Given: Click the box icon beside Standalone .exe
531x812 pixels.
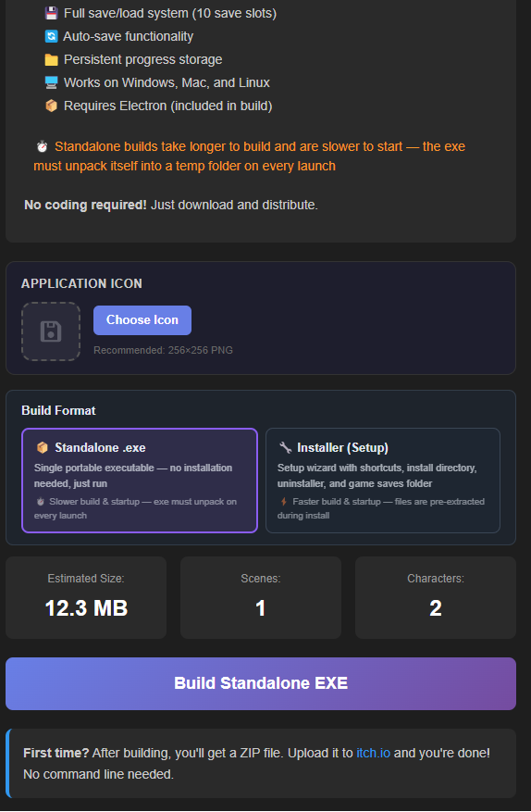Looking at the screenshot, I should click(42, 447).
